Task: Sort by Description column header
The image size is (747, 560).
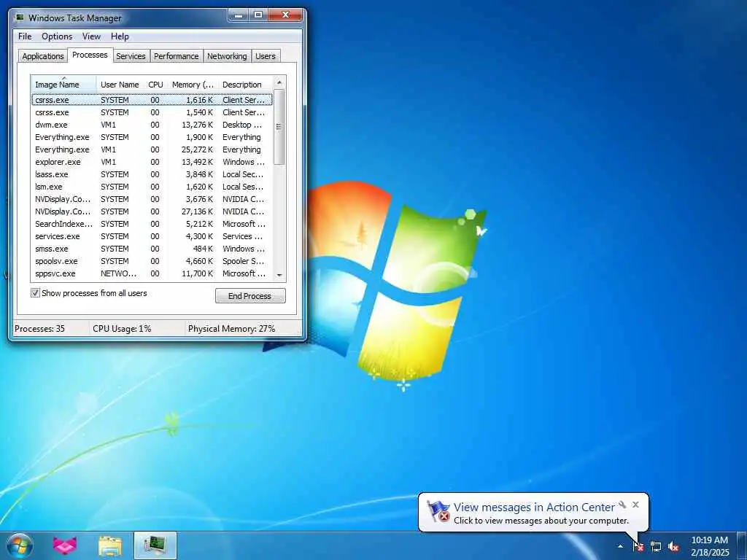Action: [x=245, y=85]
